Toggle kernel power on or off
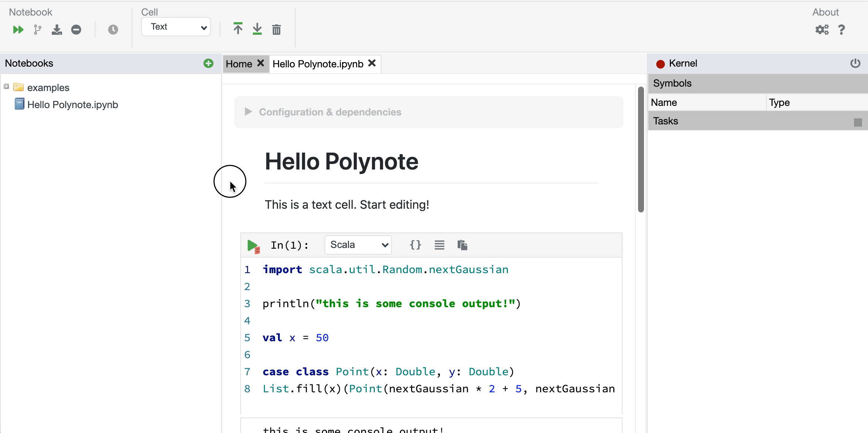This screenshot has height=433, width=868. coord(856,63)
